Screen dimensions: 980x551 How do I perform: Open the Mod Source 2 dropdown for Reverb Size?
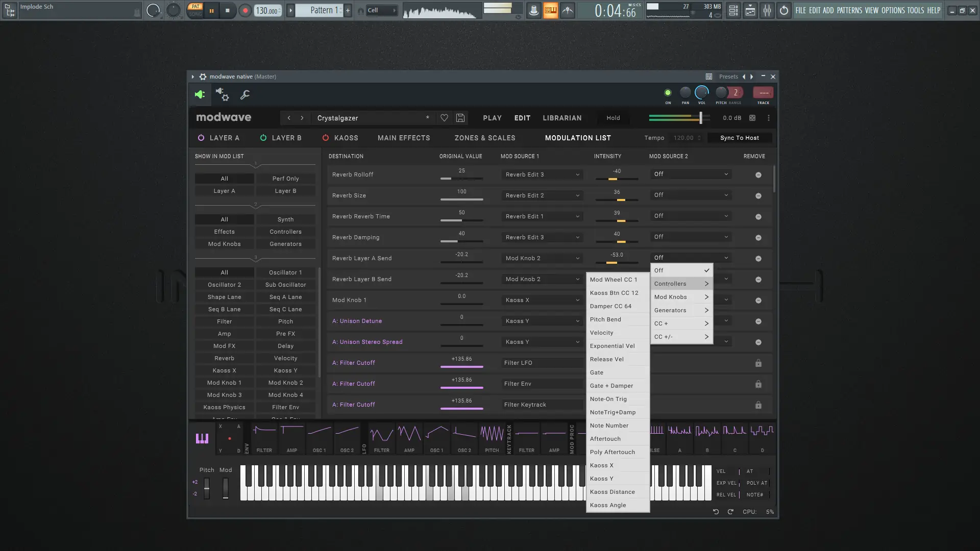pyautogui.click(x=690, y=195)
